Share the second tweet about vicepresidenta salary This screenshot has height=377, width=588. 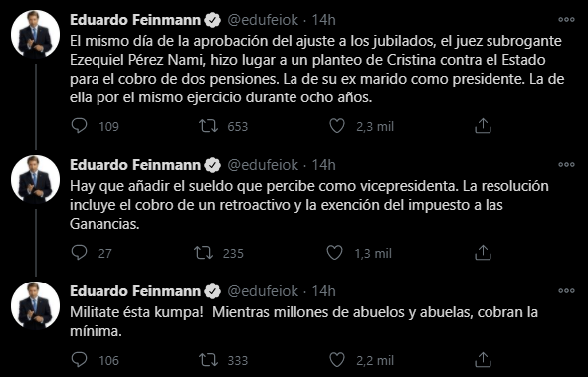point(483,253)
